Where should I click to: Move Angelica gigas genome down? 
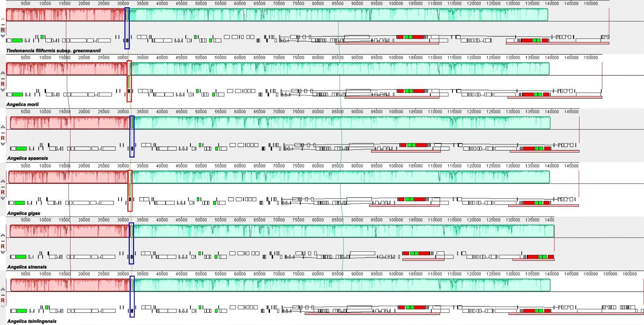pyautogui.click(x=3, y=198)
